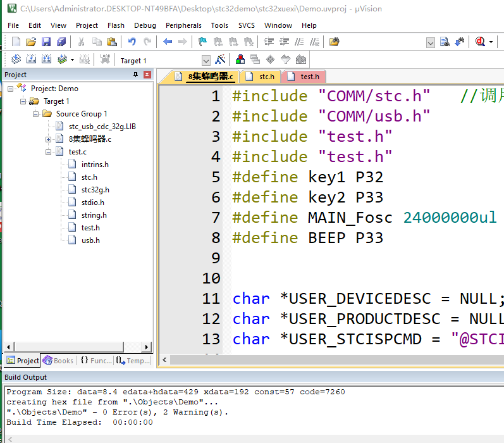This screenshot has width=504, height=443.
Task: Select stc32g.h in the project tree
Action: (95, 190)
